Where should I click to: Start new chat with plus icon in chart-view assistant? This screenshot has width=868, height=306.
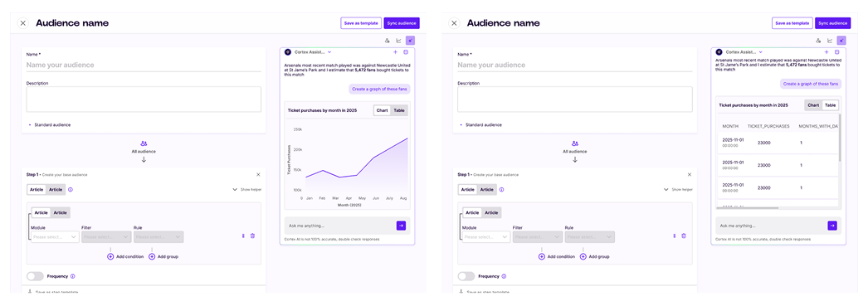[x=395, y=52]
